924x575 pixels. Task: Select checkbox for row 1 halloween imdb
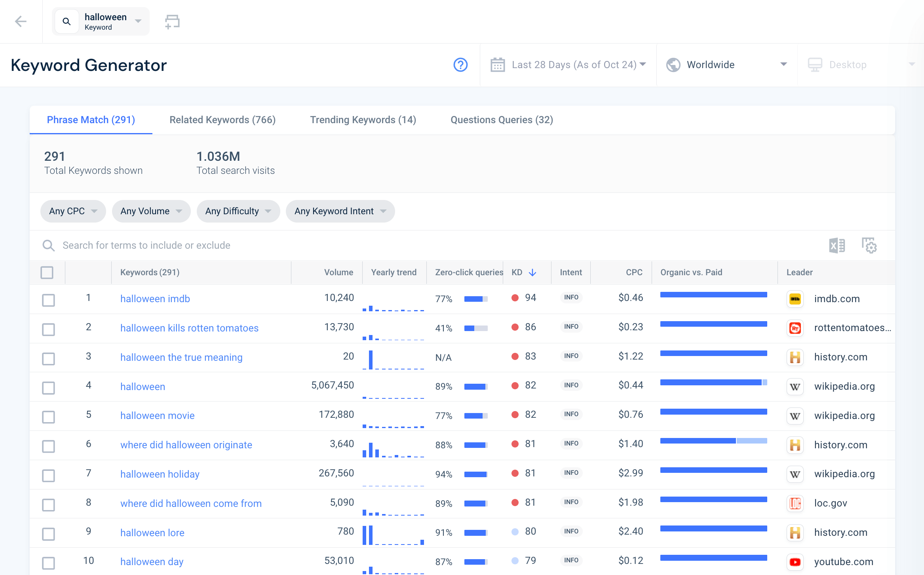click(48, 299)
